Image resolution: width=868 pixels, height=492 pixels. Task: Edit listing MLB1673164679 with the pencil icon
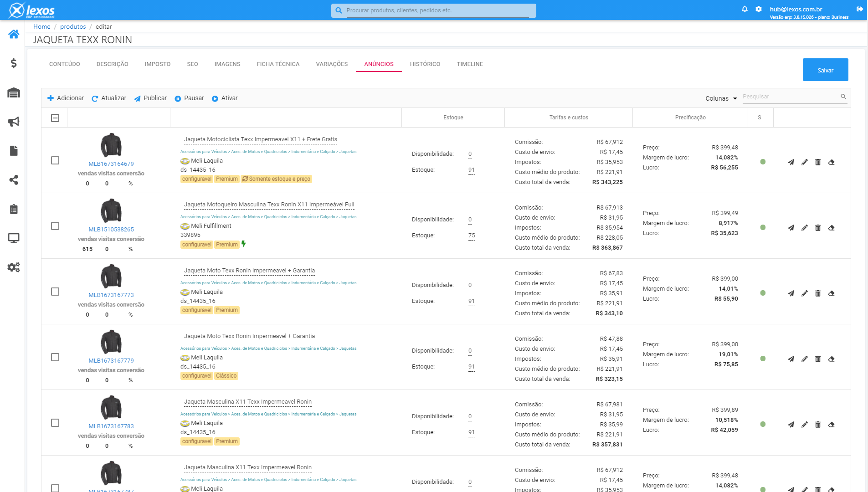click(x=805, y=162)
